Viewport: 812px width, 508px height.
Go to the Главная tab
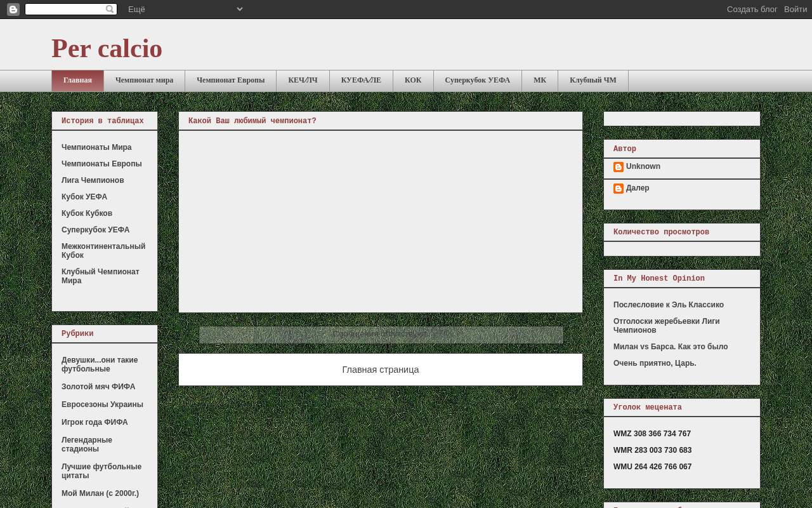[x=77, y=81]
